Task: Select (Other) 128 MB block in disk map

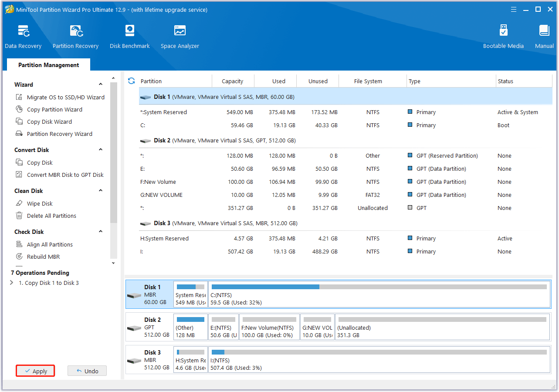Action: coord(190,327)
